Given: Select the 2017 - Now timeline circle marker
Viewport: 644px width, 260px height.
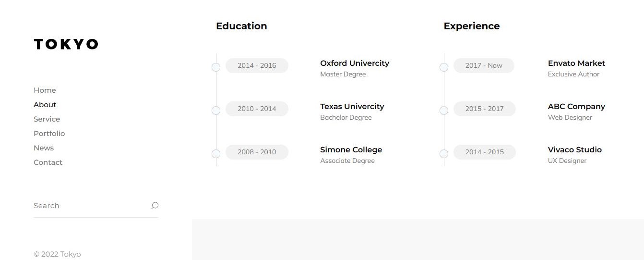Looking at the screenshot, I should coord(444,67).
